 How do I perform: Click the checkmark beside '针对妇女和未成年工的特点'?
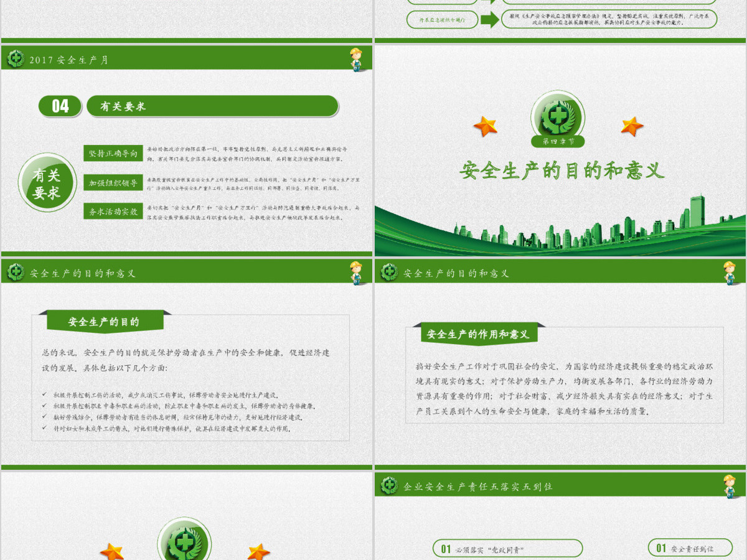coord(44,428)
